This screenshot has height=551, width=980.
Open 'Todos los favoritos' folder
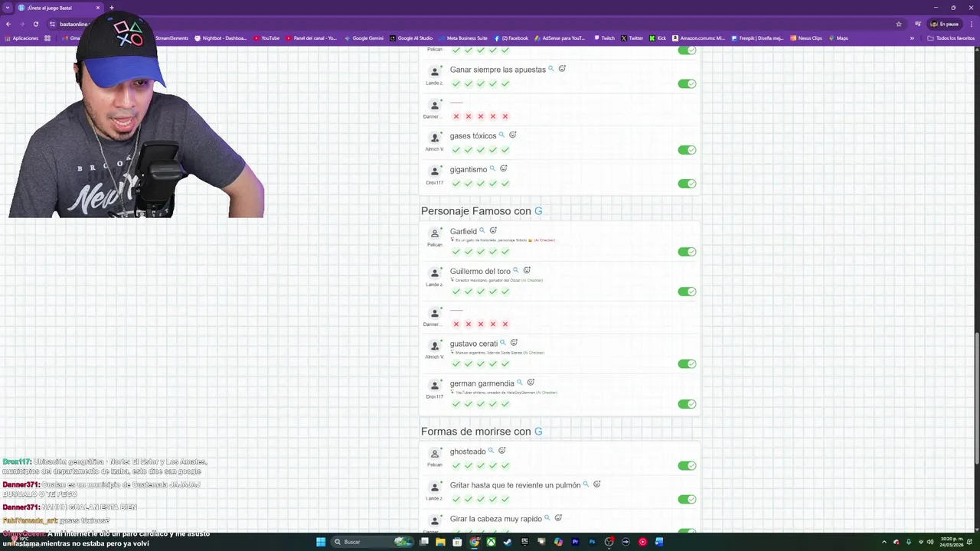(946, 38)
